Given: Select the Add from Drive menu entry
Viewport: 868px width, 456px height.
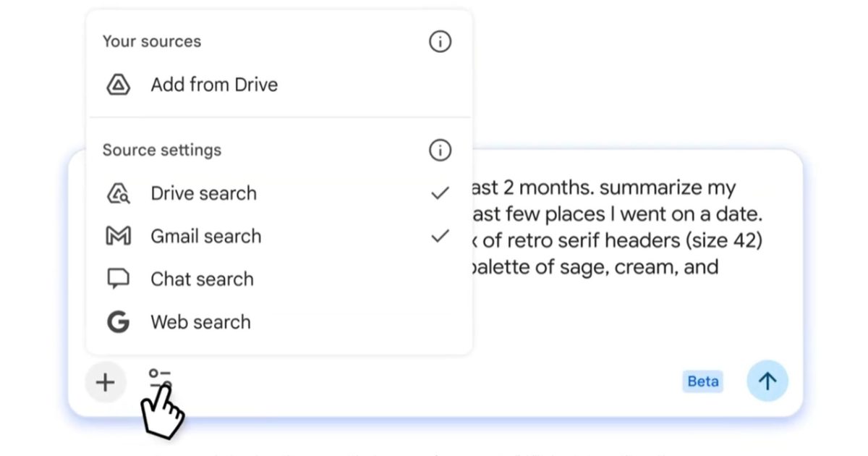Looking at the screenshot, I should pos(214,85).
